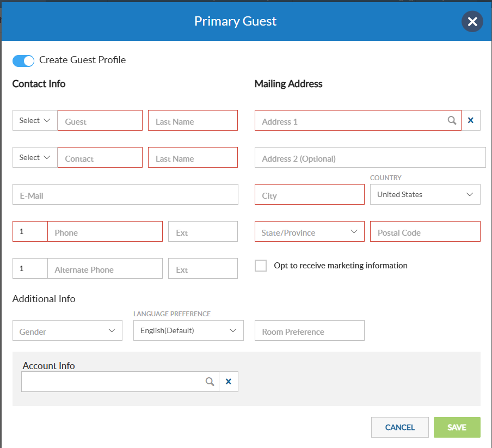Click Phone country code field

pos(30,231)
